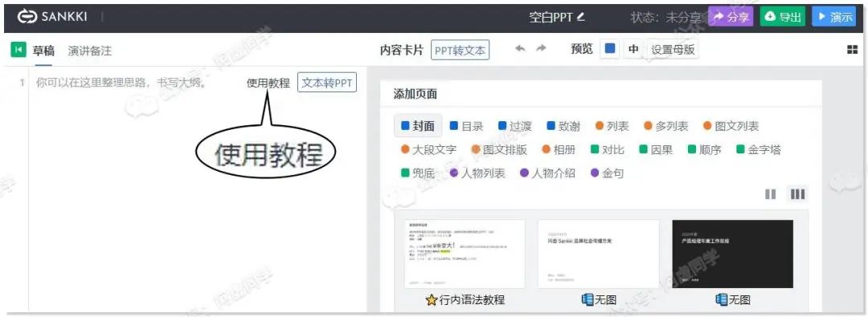
Task: Switch to the 草稿 tab
Action: tap(43, 51)
